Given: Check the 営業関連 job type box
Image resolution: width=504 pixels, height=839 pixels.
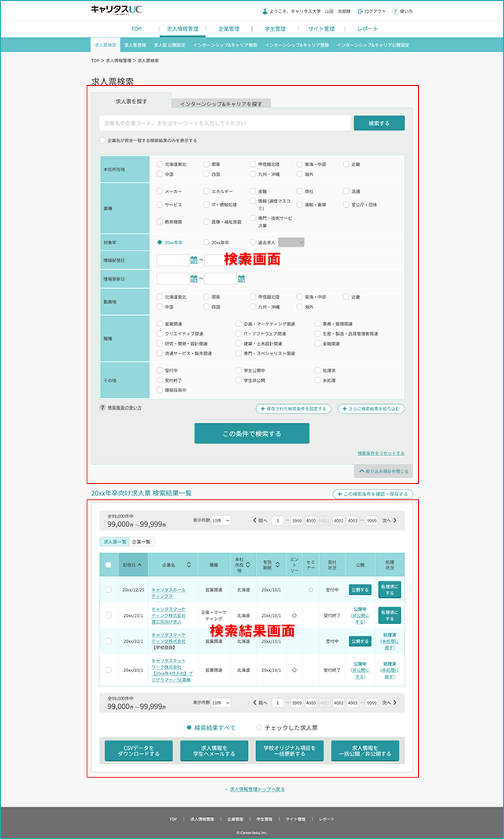Looking at the screenshot, I should click(159, 324).
